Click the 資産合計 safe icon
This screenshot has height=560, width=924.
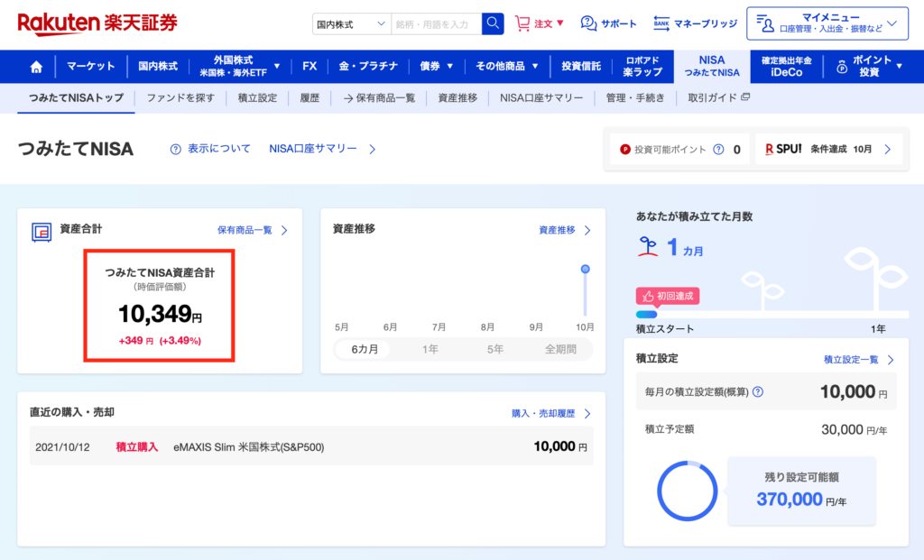pos(42,232)
